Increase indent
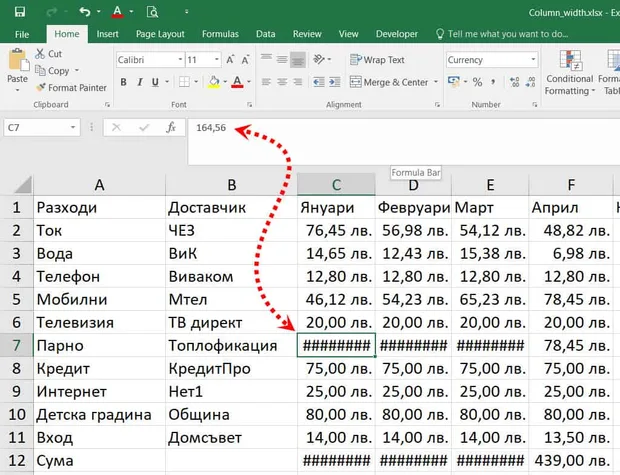 pyautogui.click(x=335, y=82)
